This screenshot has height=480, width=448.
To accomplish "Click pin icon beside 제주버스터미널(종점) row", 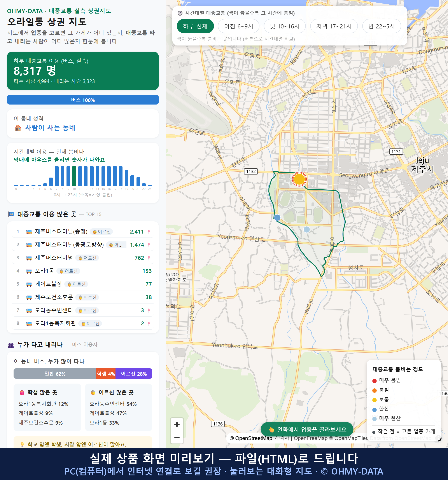I will point(149,232).
